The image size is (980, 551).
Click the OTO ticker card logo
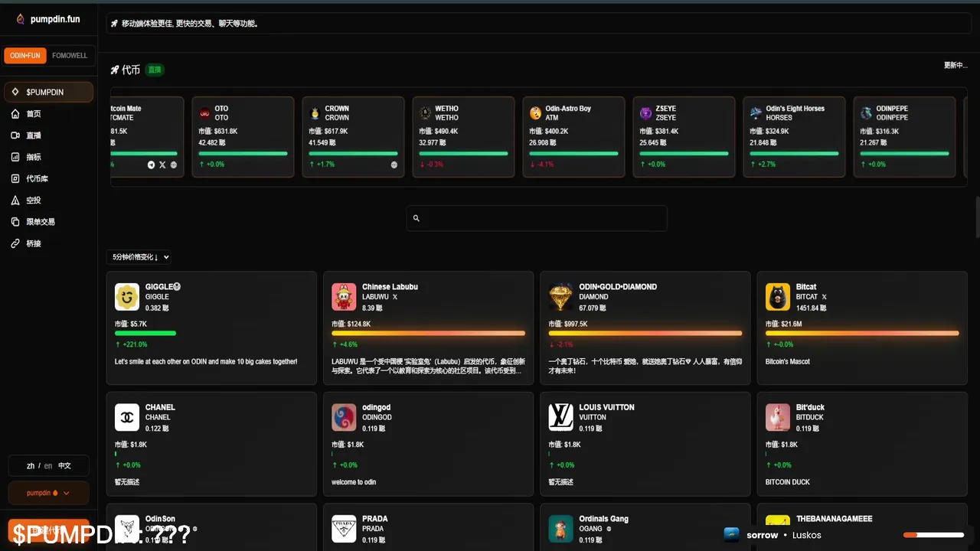(204, 113)
